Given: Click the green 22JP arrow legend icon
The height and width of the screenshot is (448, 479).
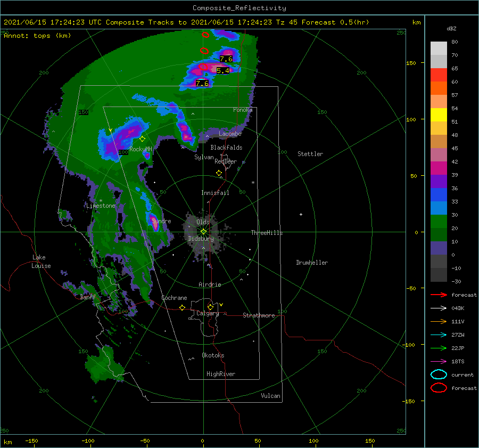Looking at the screenshot, I should pos(439,348).
